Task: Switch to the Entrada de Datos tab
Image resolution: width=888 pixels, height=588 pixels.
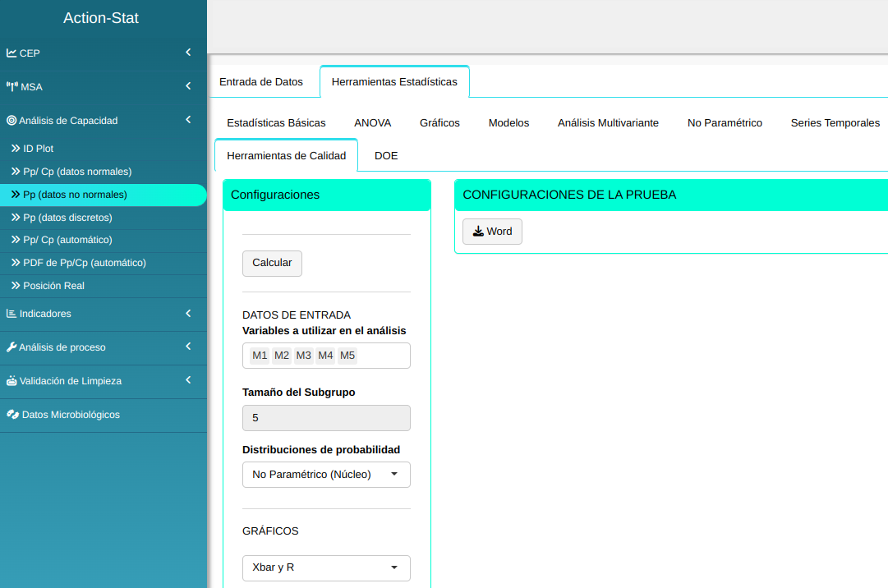Action: [x=261, y=82]
